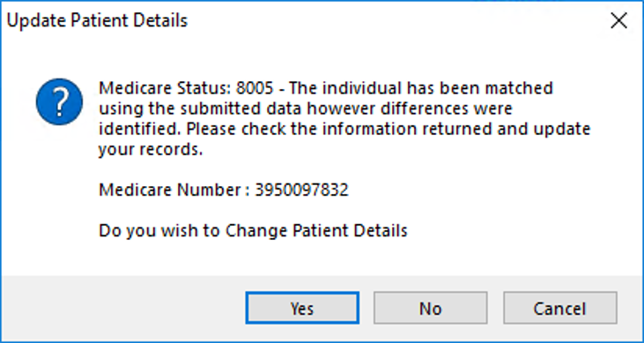Click the phrase Change Patient Details
The image size is (644, 343).
(316, 231)
